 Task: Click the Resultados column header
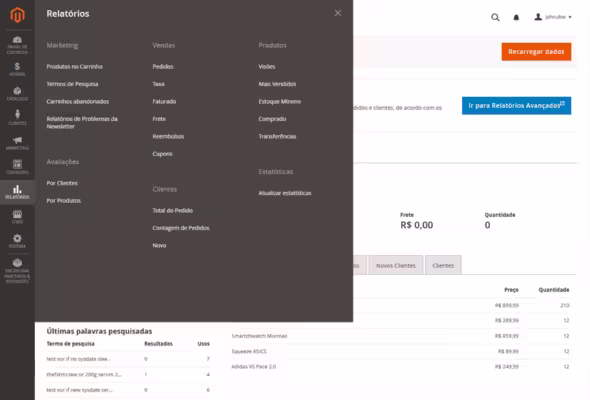[158, 344]
